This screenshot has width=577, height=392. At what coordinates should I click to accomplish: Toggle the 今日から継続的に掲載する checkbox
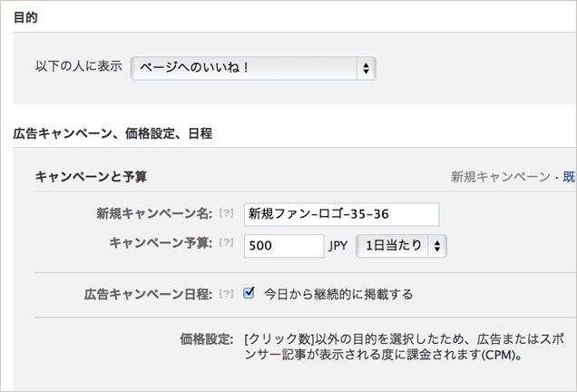[x=249, y=293]
